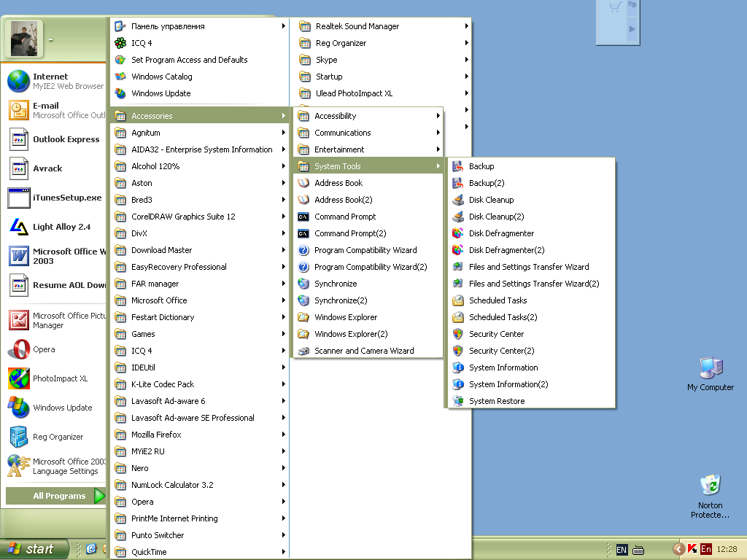Open Reg Organizer with the filing-cabinet icon
The width and height of the screenshot is (747, 560).
click(x=55, y=437)
